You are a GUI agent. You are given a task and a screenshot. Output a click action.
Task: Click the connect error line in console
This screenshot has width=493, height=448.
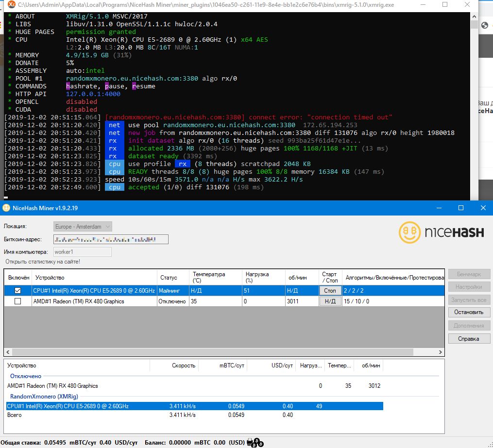(x=198, y=117)
